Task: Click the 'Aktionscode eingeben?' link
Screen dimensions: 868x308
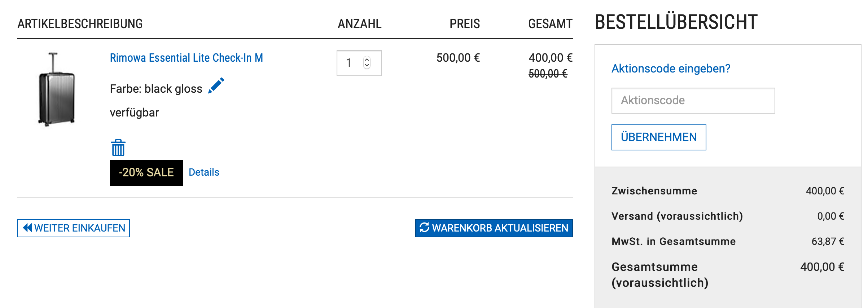Action: click(x=671, y=69)
